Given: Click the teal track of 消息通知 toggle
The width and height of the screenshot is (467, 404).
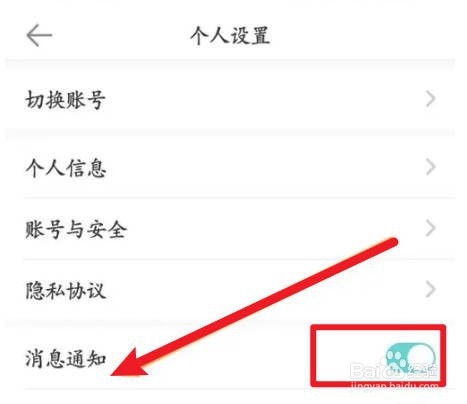Looking at the screenshot, I should (x=396, y=359).
